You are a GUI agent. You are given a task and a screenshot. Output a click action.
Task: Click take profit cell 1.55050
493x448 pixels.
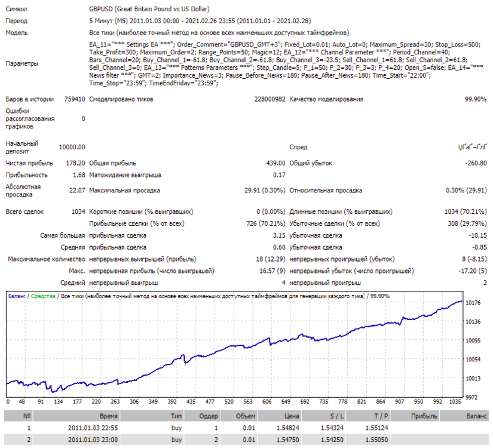[x=376, y=440]
